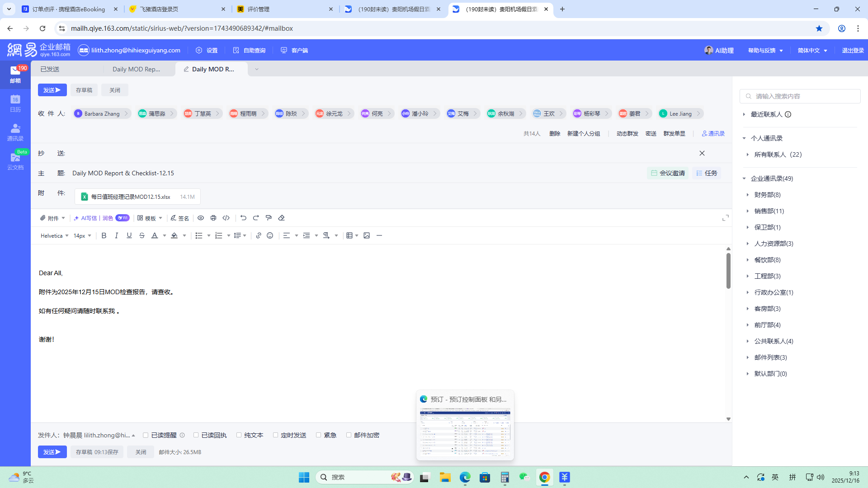Toggle bold text formatting
The width and height of the screenshot is (868, 488).
point(104,235)
